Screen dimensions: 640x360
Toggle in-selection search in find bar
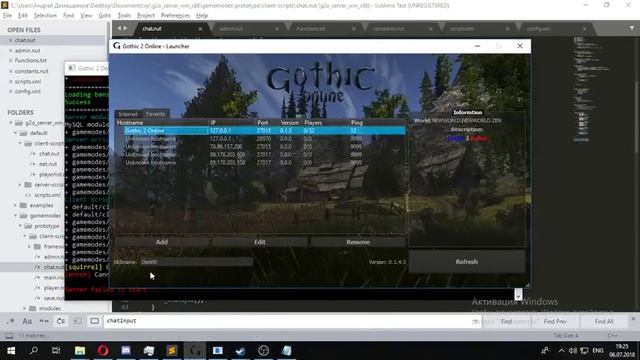click(x=78, y=321)
